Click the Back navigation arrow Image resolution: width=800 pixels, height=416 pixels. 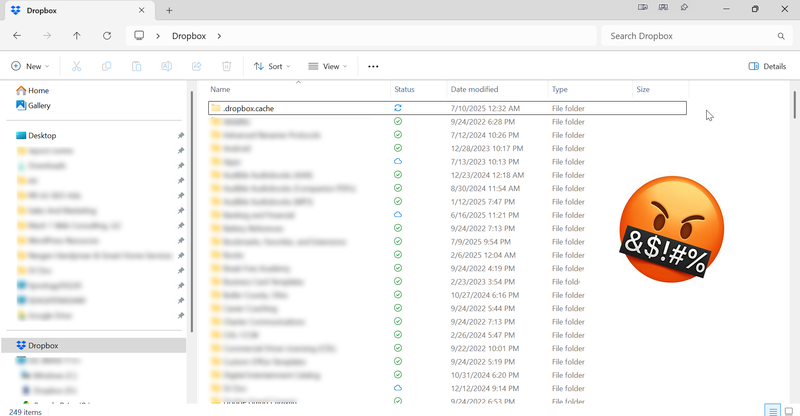(17, 36)
